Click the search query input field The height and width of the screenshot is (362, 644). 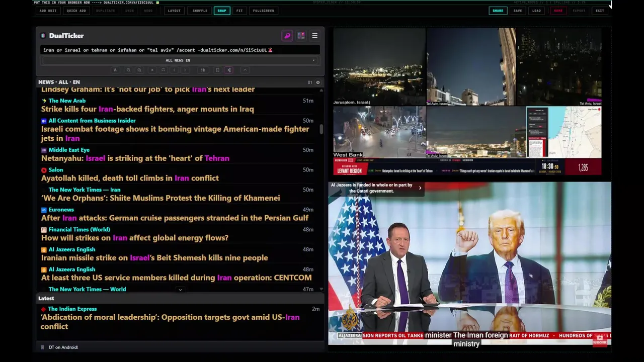[180, 50]
